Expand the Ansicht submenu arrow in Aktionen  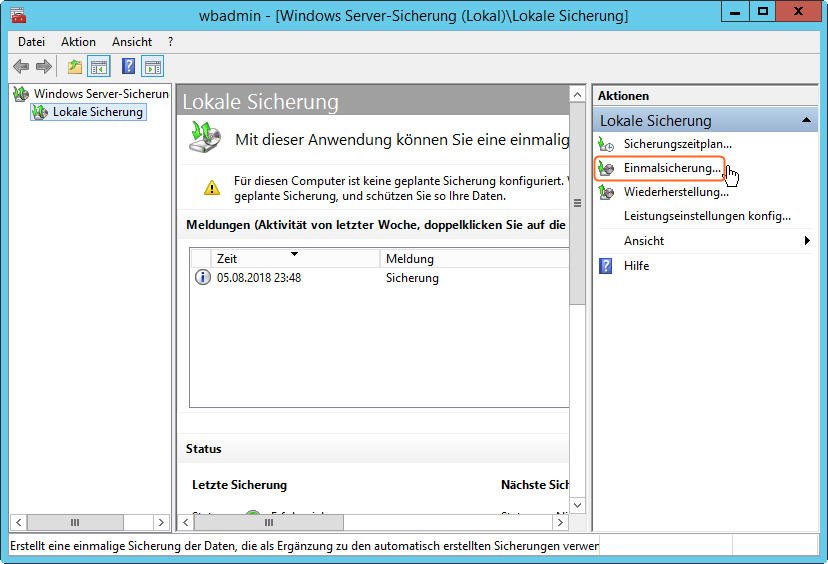click(807, 241)
